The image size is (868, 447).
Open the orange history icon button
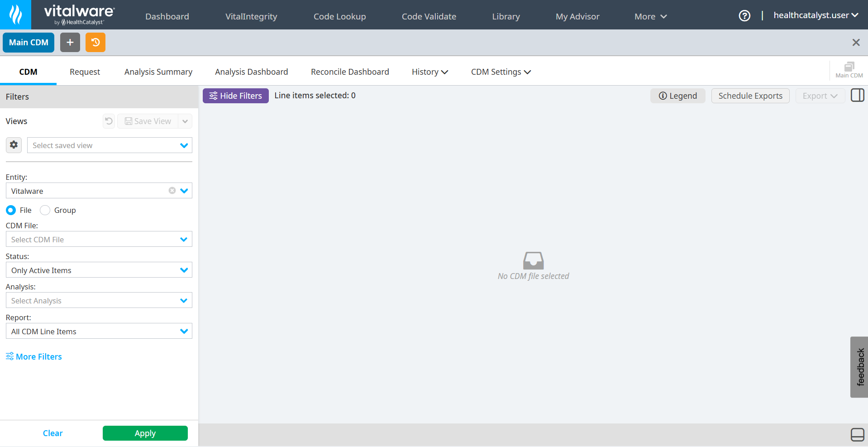[x=95, y=43]
